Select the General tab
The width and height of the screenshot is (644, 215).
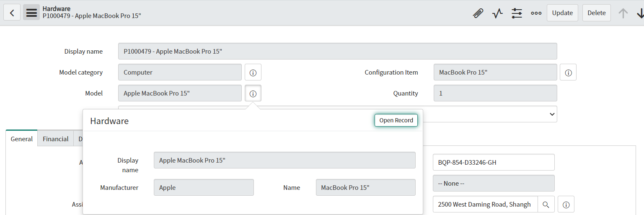point(22,138)
